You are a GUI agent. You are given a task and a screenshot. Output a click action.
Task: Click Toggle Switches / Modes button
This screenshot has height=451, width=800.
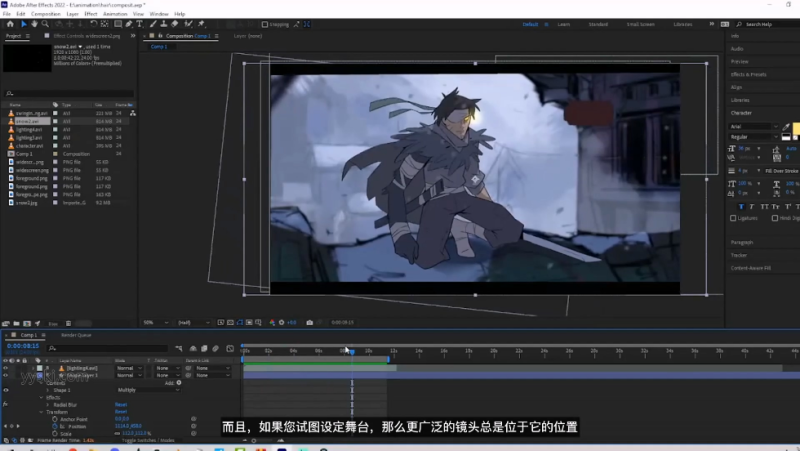148,440
